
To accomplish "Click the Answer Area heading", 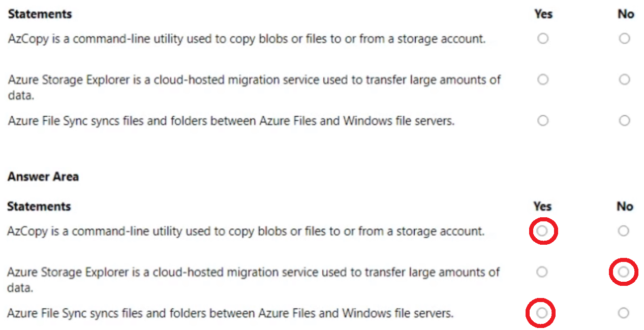I will coord(43,176).
